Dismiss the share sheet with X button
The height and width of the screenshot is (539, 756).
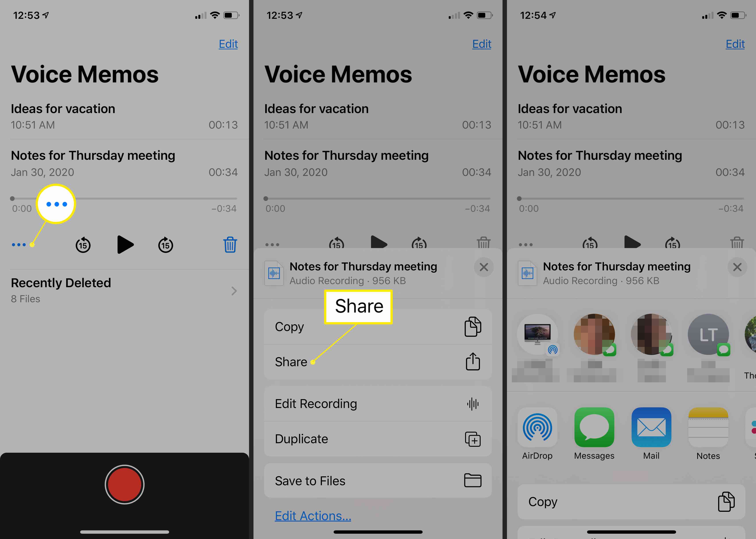click(x=737, y=267)
